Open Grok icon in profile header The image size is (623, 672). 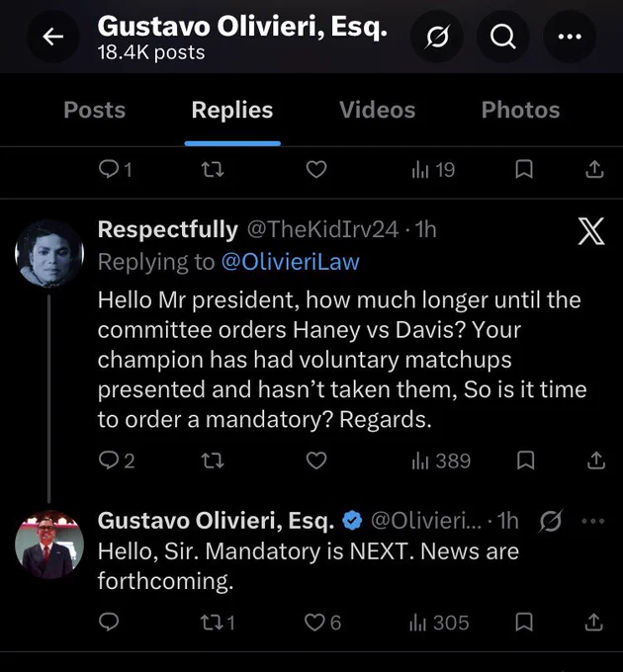click(x=437, y=37)
